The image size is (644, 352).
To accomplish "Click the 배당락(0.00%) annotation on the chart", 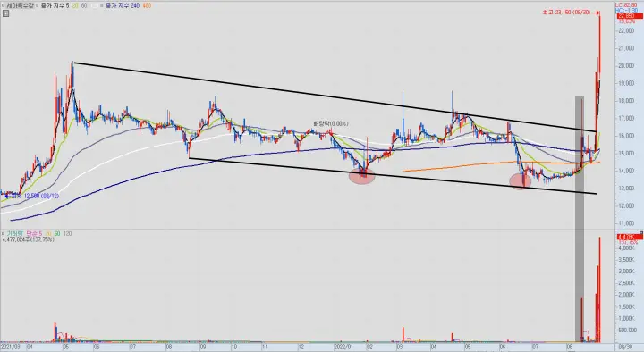I will coord(331,123).
